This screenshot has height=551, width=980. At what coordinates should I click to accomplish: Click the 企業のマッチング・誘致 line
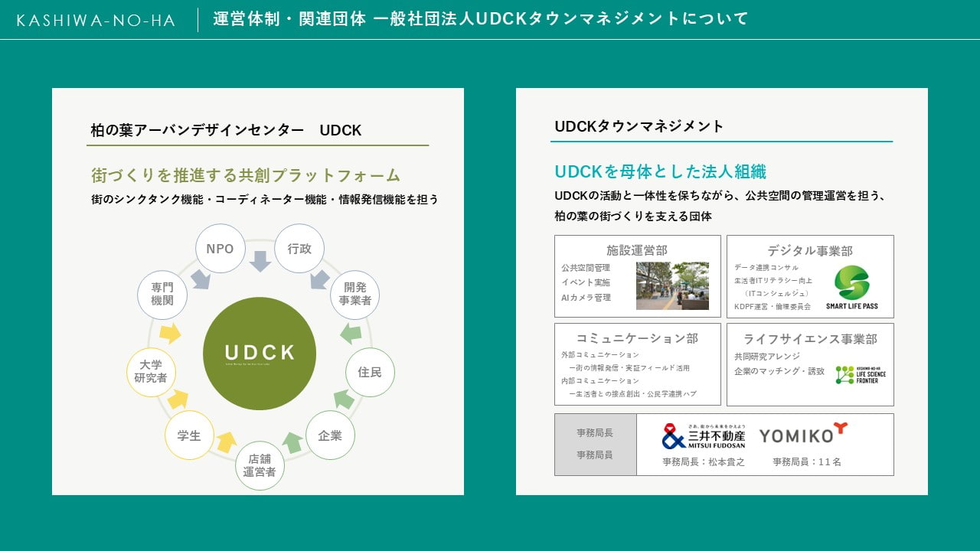click(779, 371)
